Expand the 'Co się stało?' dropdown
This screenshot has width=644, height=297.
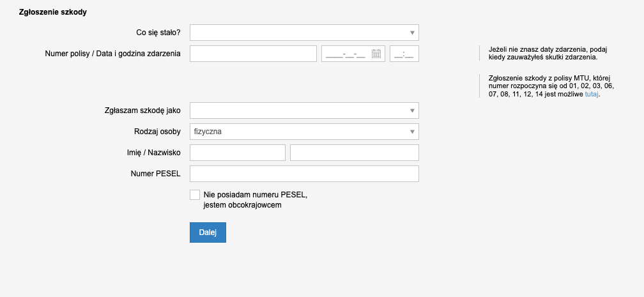coord(304,33)
